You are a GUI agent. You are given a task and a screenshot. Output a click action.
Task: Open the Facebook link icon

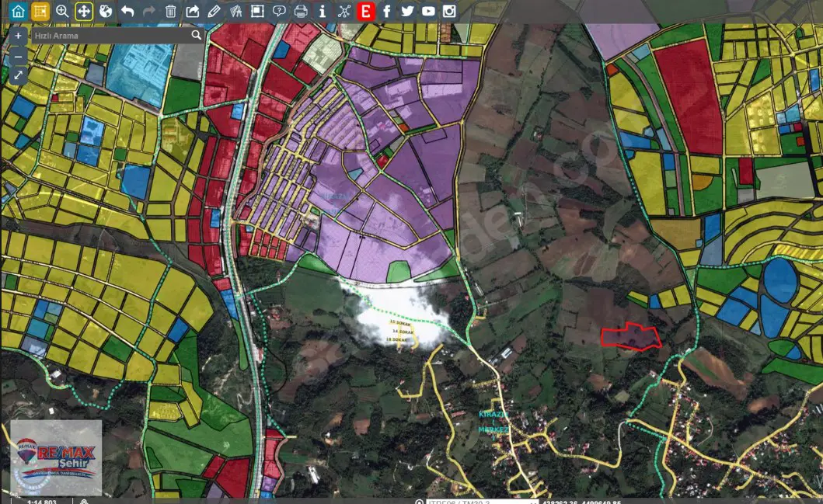[x=387, y=11]
